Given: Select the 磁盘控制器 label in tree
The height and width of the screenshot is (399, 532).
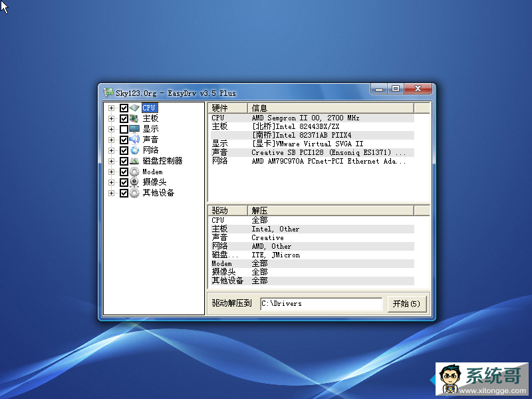Looking at the screenshot, I should pos(162,161).
